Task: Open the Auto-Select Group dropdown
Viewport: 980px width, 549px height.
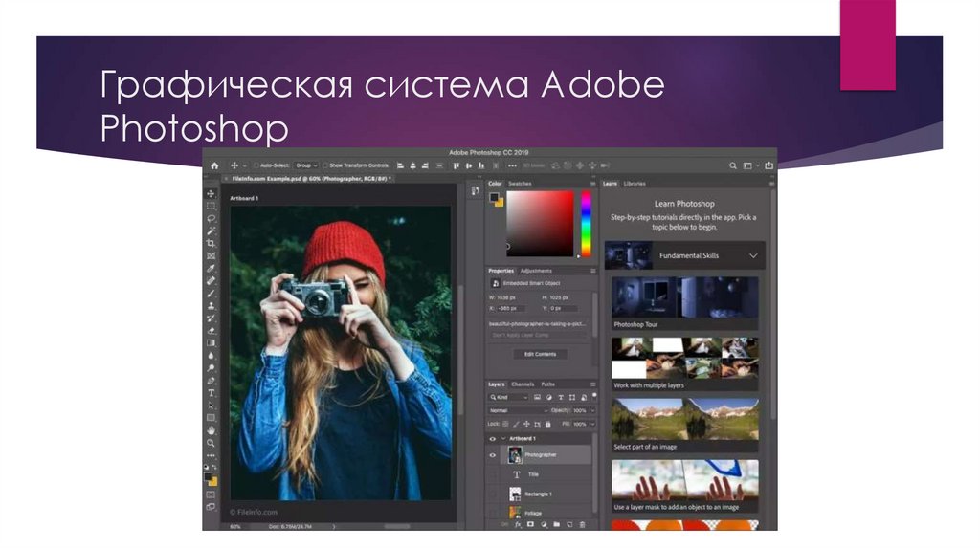Action: [306, 165]
